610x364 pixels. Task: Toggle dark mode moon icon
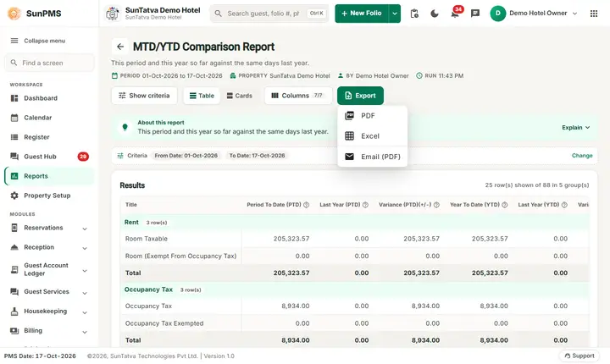(x=435, y=14)
